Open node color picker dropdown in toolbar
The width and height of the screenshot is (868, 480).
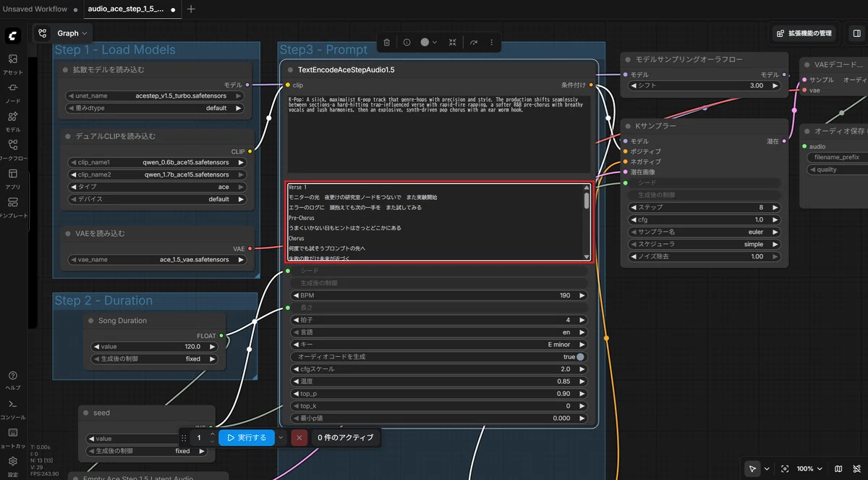[429, 43]
